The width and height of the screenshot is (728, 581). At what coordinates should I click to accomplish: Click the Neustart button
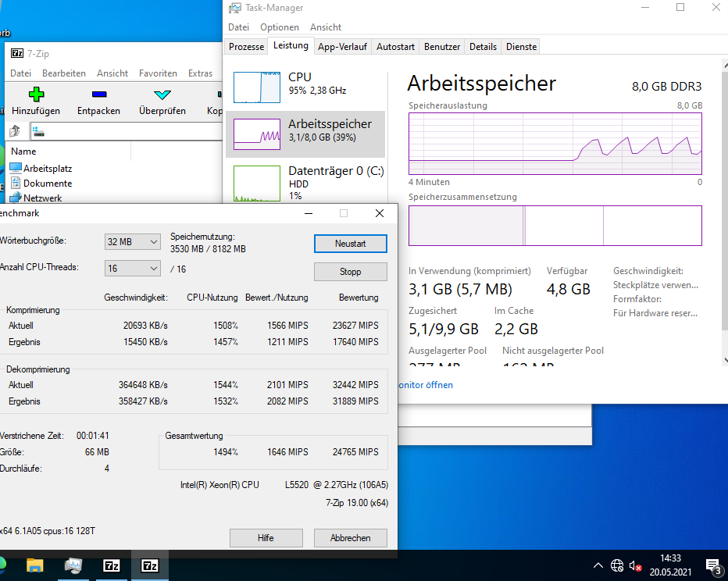tap(351, 244)
